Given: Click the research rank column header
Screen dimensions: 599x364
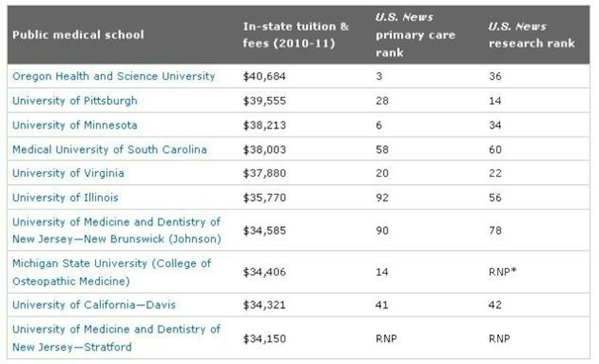Looking at the screenshot, I should click(531, 35).
